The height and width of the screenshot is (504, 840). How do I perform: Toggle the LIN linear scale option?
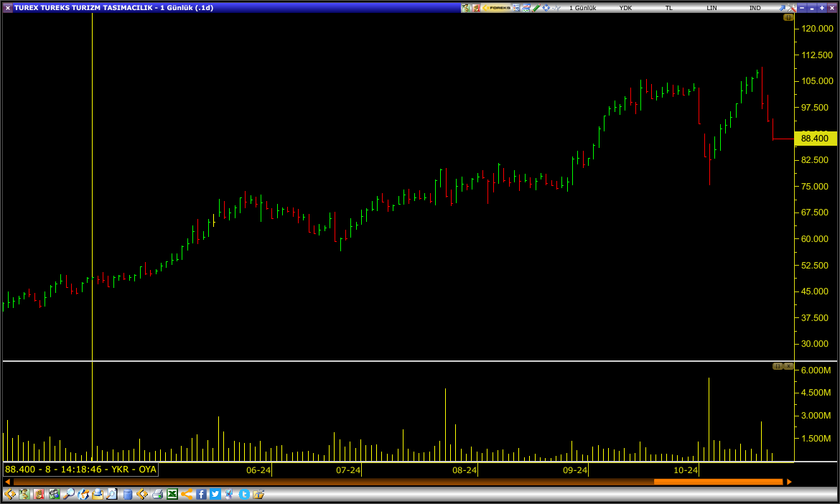(x=711, y=7)
